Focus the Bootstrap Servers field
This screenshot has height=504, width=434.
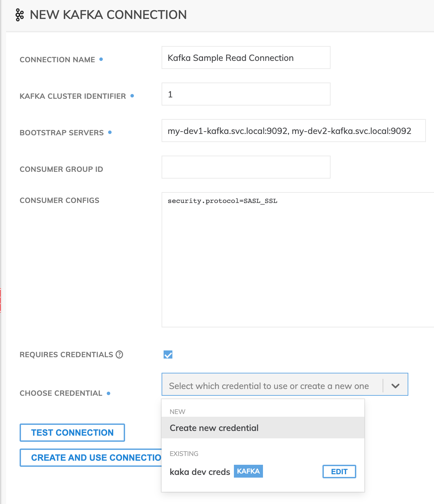tap(294, 131)
